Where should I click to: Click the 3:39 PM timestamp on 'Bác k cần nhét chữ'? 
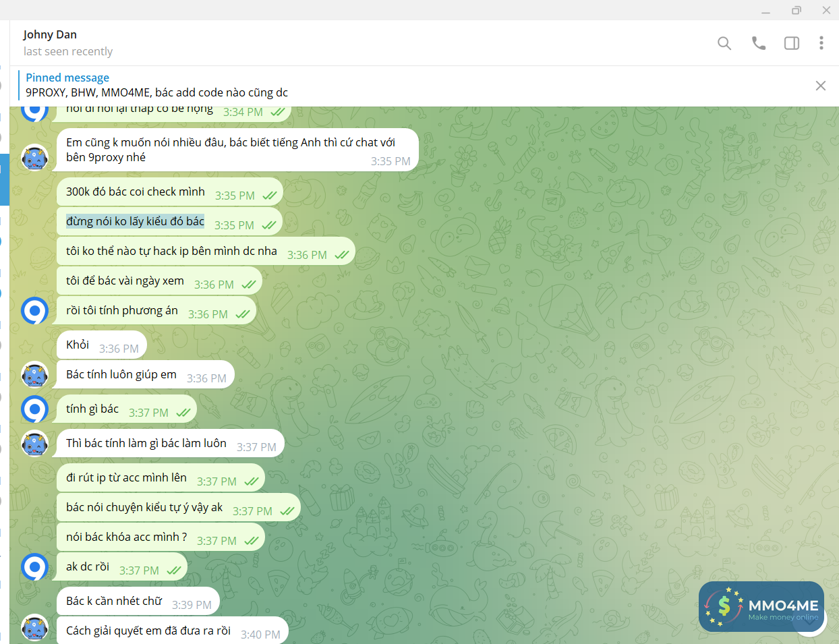[x=192, y=605]
